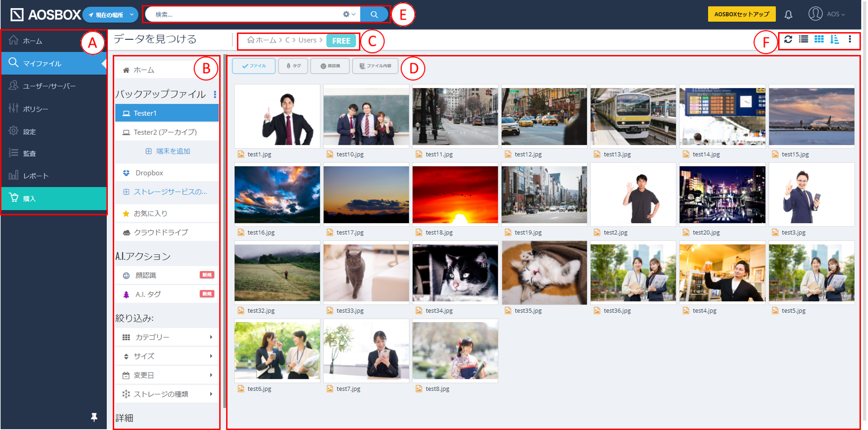Click ホーム in the side panel

(x=167, y=70)
